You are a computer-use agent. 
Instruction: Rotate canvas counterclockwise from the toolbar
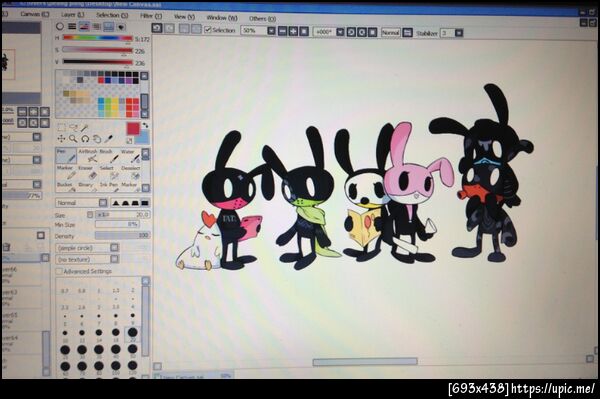tap(351, 32)
